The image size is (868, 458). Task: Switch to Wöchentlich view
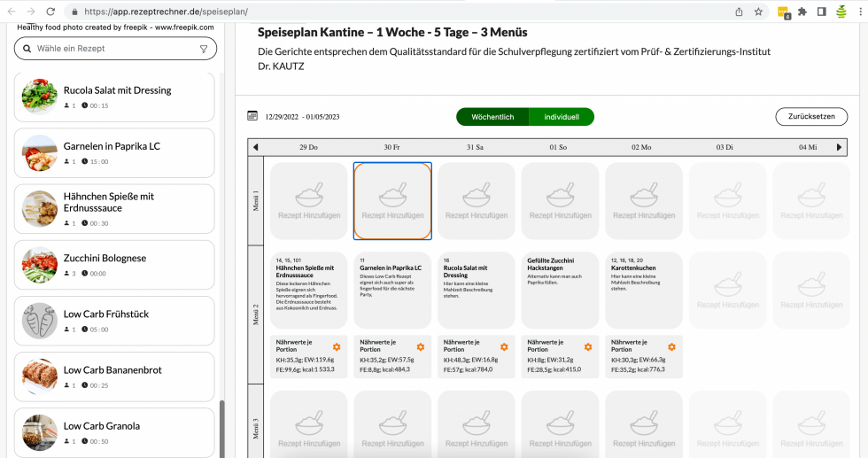coord(492,117)
